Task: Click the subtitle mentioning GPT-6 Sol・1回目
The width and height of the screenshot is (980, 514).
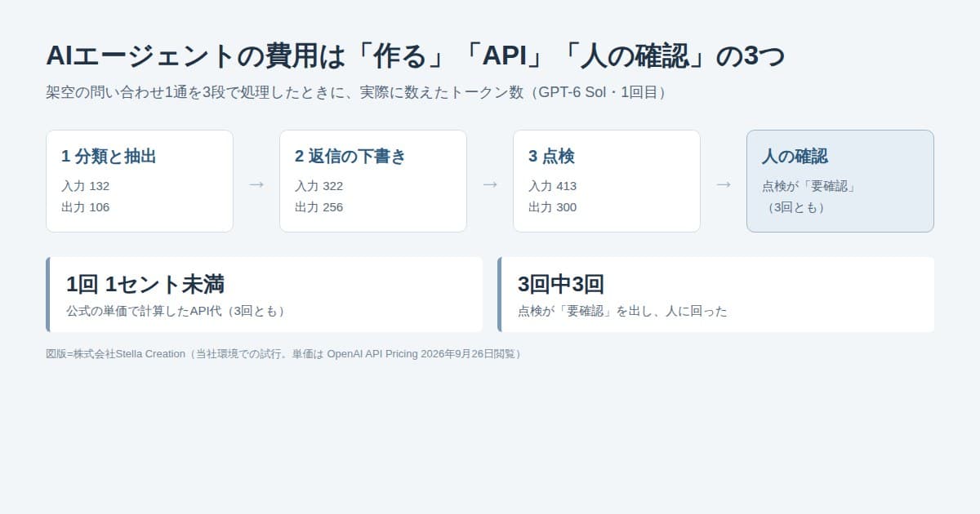Action: point(359,92)
